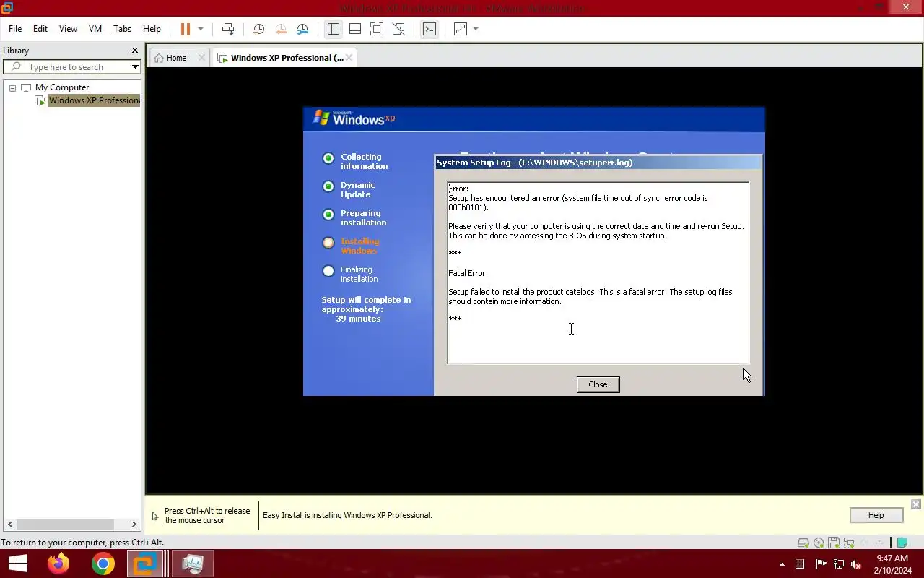The height and width of the screenshot is (578, 924).
Task: Open the message log note icon
Action: (902, 543)
